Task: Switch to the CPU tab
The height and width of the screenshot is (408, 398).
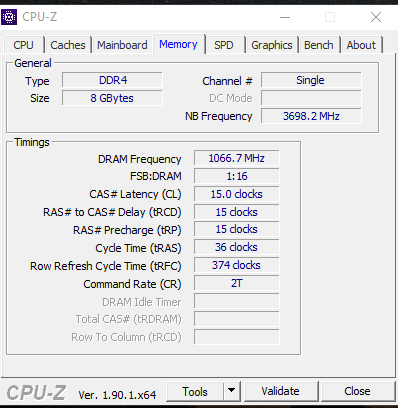Action: 23,45
